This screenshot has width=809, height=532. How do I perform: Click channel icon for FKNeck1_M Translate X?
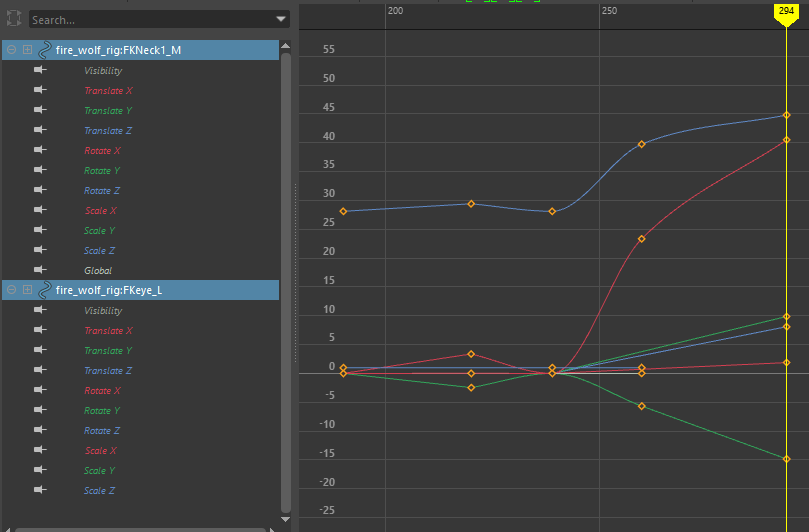click(x=40, y=90)
